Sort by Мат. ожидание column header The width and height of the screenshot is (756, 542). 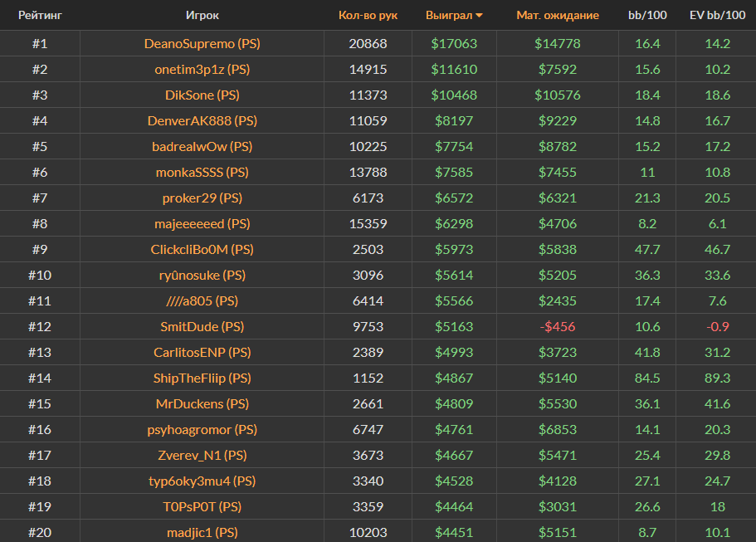558,15
